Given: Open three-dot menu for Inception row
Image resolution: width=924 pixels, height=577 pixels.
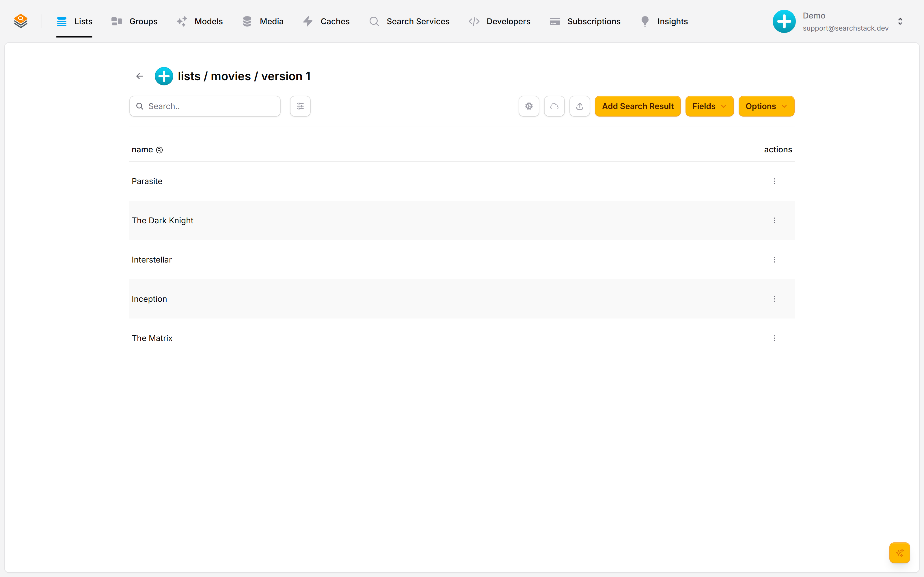Looking at the screenshot, I should coord(774,299).
